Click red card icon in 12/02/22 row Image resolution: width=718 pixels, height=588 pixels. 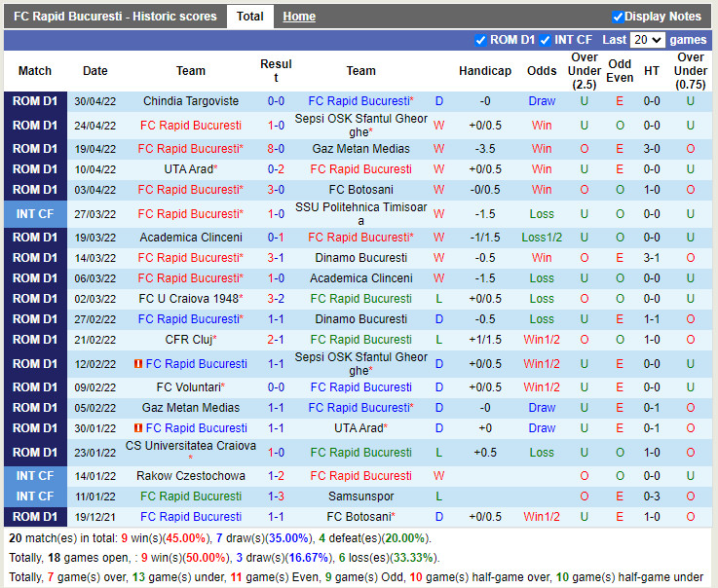[x=138, y=364]
